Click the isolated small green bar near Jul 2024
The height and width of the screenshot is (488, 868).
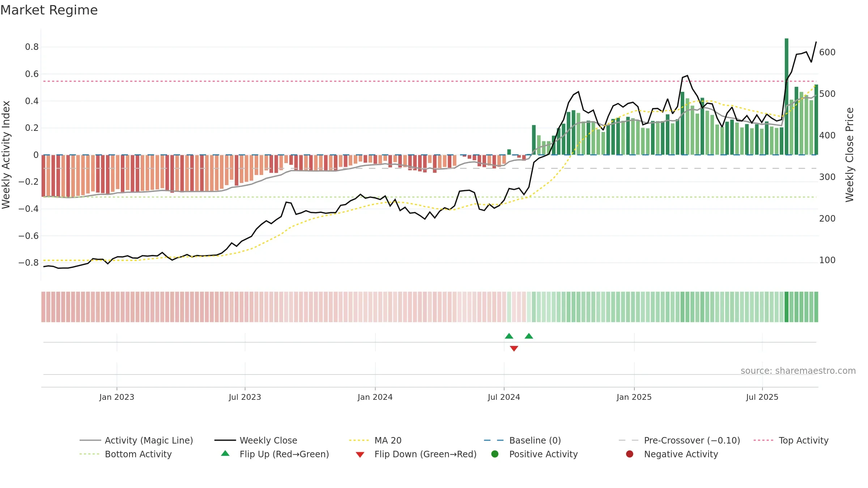click(509, 152)
